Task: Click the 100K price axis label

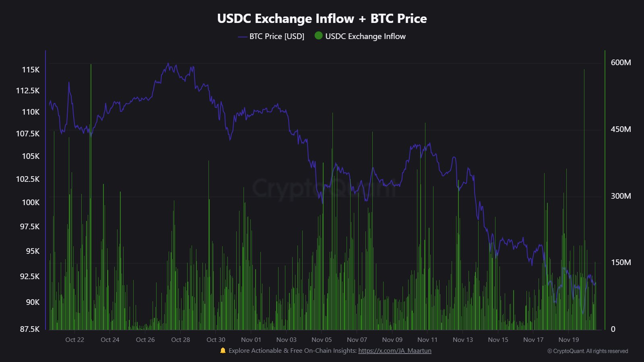Action: [x=31, y=202]
